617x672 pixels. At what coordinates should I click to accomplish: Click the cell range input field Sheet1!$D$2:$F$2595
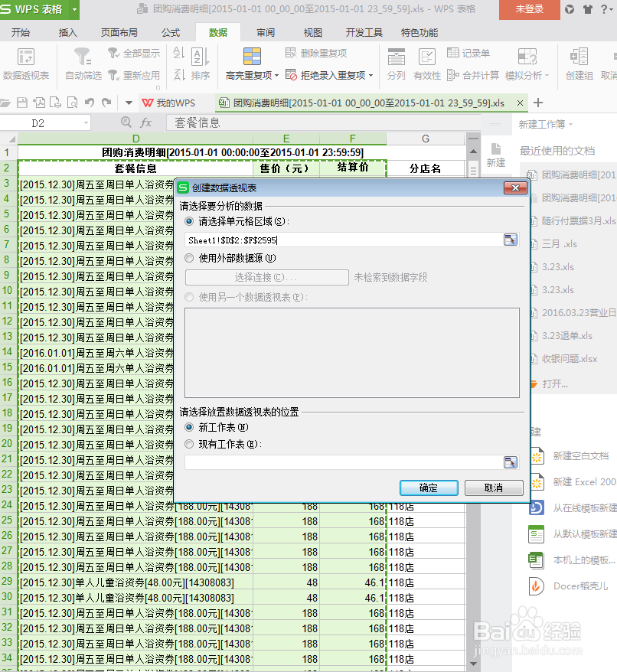point(344,240)
